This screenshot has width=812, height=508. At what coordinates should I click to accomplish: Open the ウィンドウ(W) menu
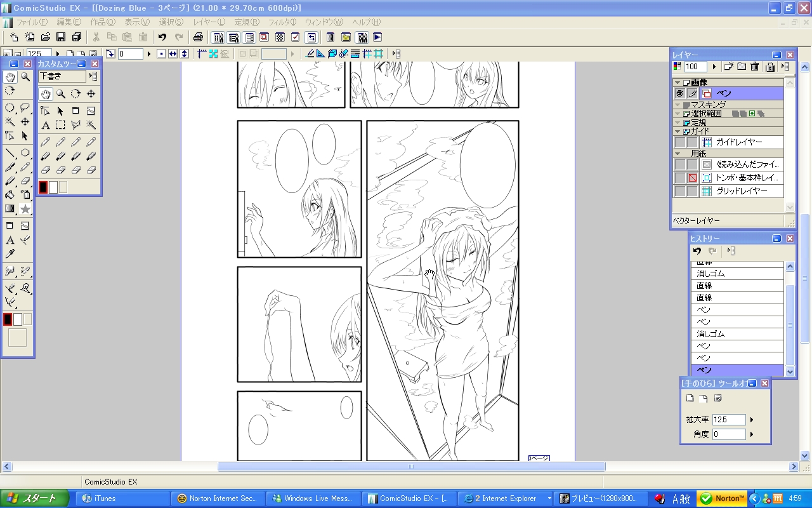tap(324, 22)
